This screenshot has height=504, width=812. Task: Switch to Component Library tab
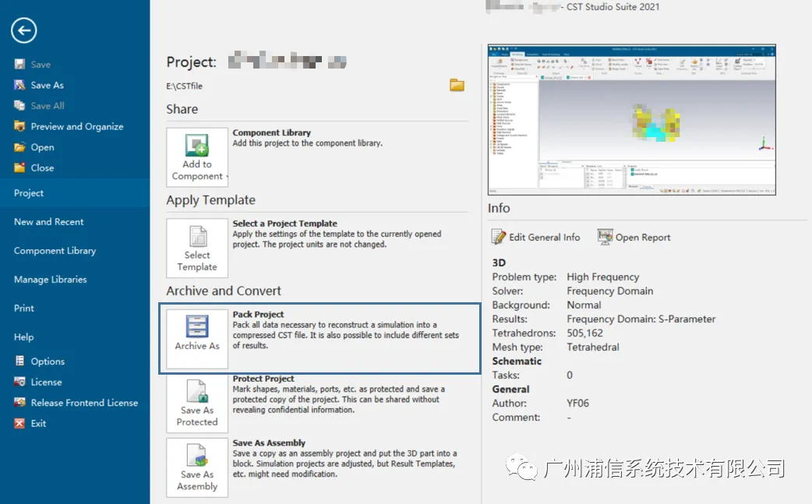pos(55,251)
